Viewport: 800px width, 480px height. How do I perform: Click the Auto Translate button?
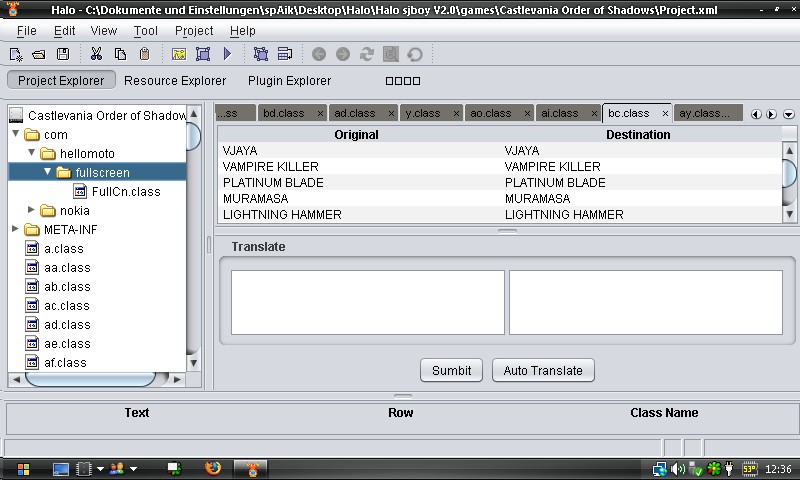click(543, 370)
